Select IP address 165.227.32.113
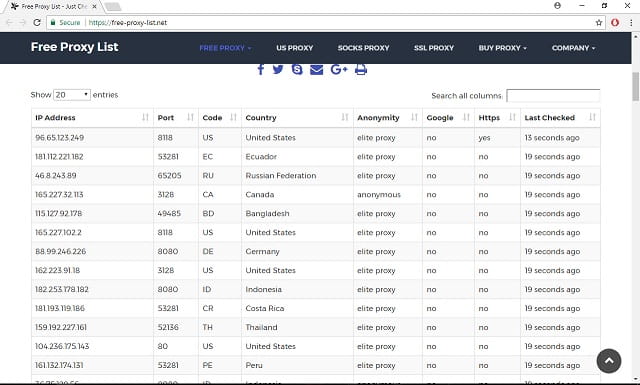The width and height of the screenshot is (640, 385). coord(59,194)
